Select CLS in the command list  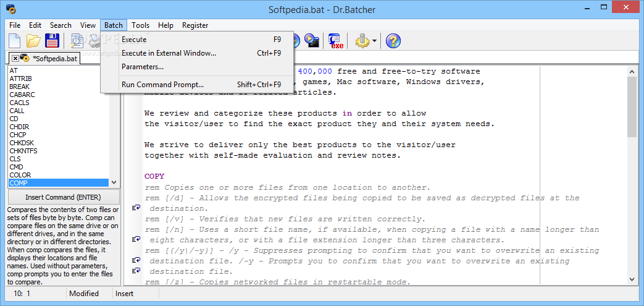point(59,159)
